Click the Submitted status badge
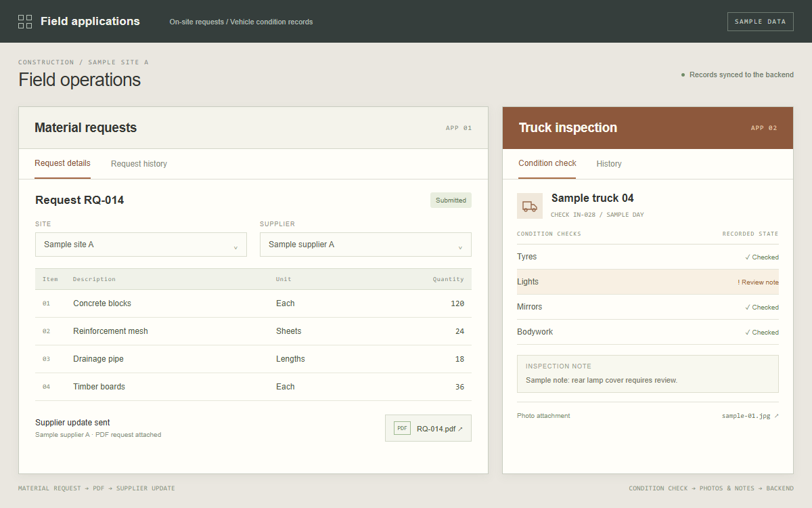The height and width of the screenshot is (508, 812). 451,200
